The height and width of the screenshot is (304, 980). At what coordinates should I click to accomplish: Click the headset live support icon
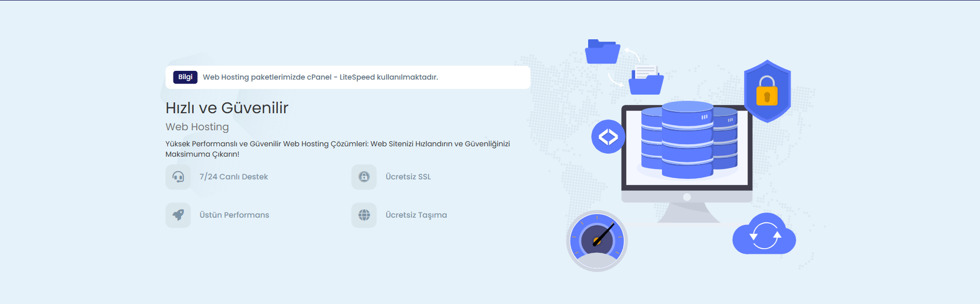click(178, 177)
